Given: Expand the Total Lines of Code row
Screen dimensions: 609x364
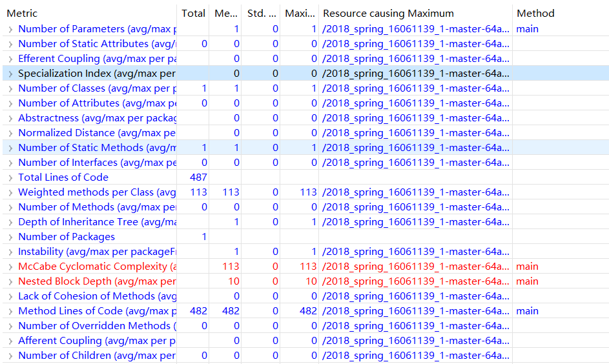Looking at the screenshot, I should tap(10, 177).
